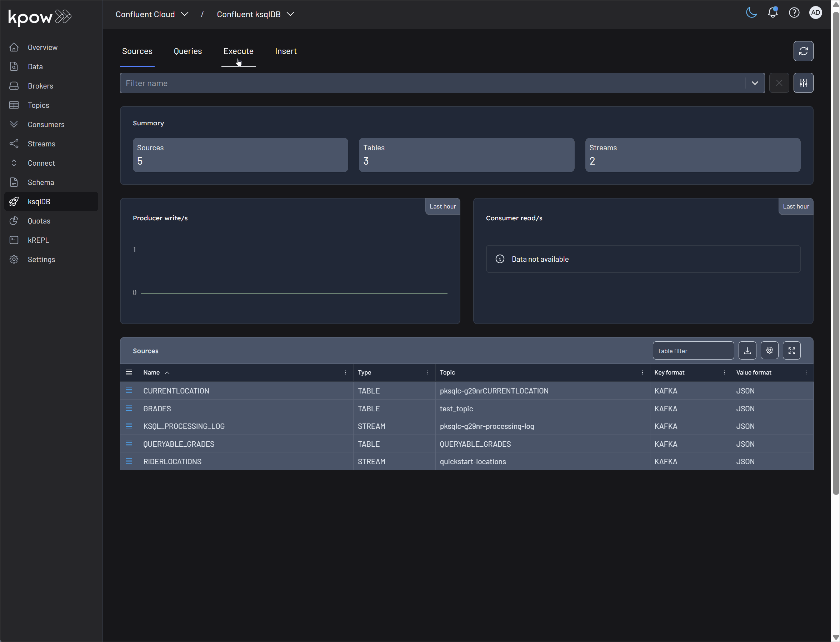Open the AD user avatar menu
Image resolution: width=840 pixels, height=642 pixels.
(x=816, y=12)
